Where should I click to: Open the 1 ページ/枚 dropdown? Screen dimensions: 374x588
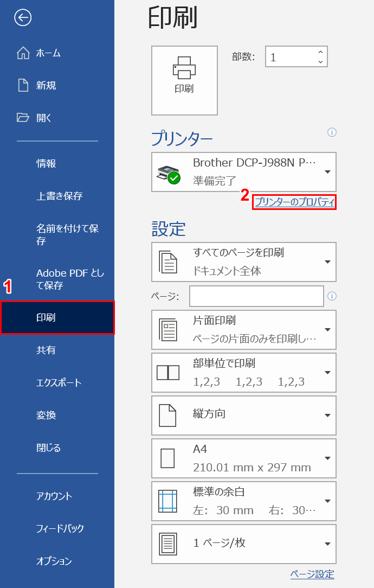click(244, 544)
